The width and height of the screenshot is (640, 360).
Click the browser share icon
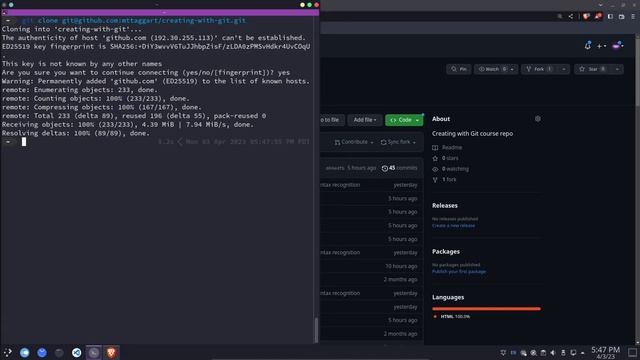pos(571,16)
